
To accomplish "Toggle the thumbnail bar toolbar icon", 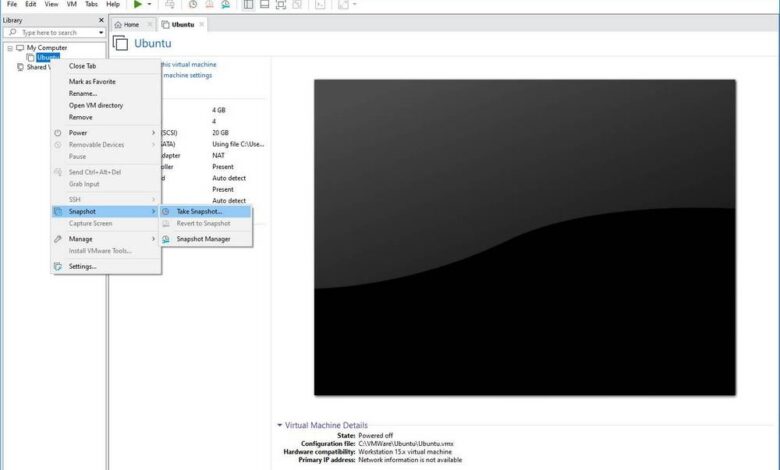I will (265, 4).
